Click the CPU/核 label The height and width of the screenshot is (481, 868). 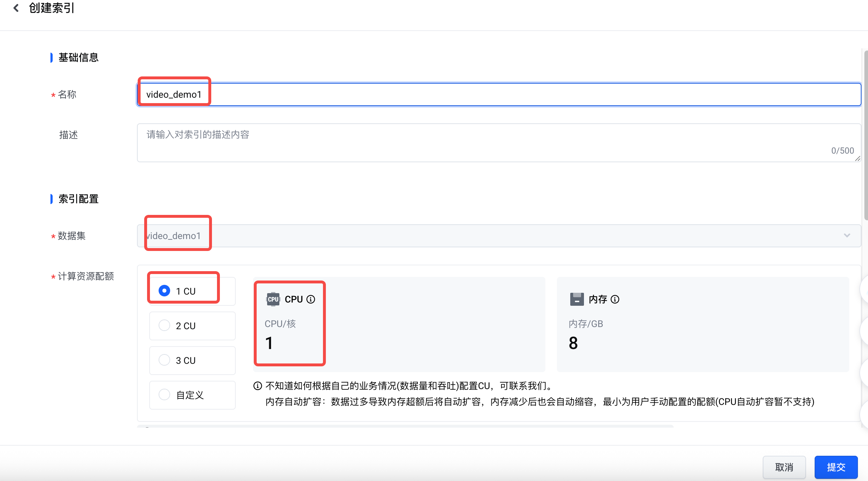point(280,324)
